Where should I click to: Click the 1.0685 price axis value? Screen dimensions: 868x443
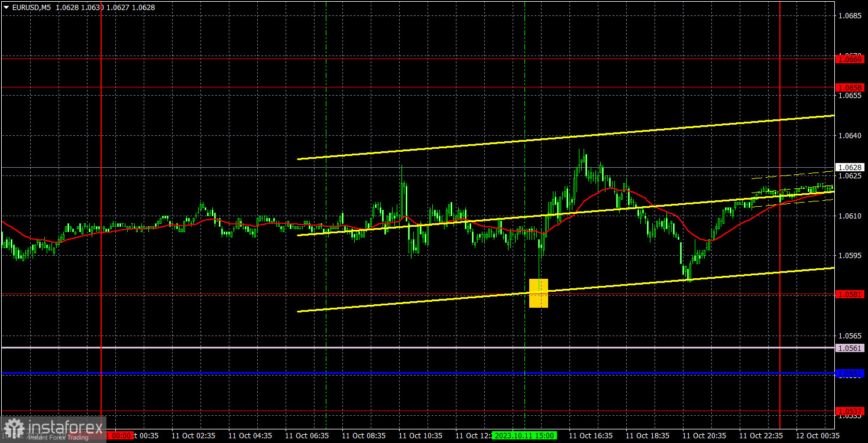849,16
